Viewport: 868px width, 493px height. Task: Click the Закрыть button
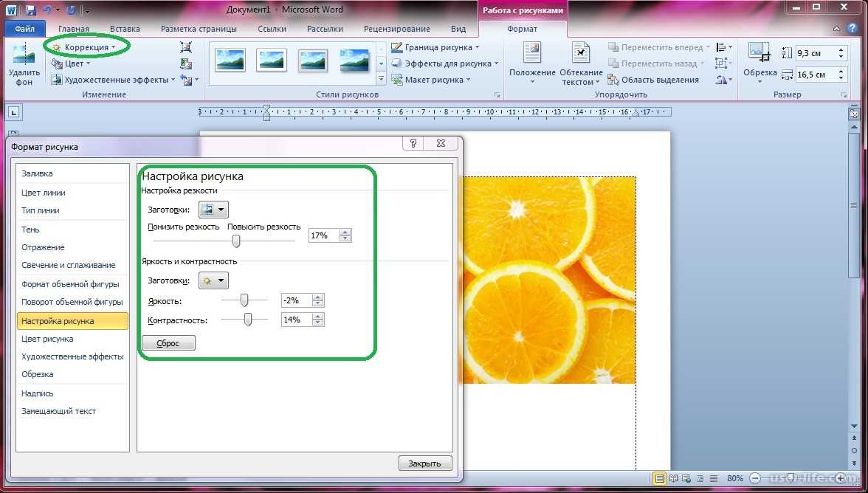click(x=425, y=463)
